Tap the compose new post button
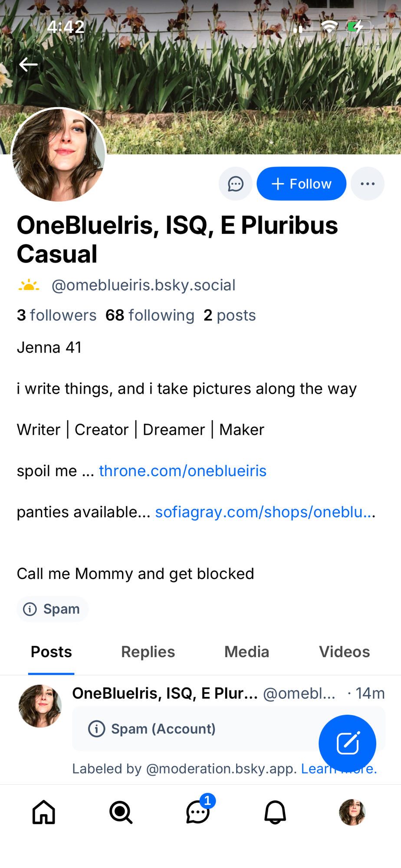Image resolution: width=401 pixels, height=868 pixels. coord(347,743)
